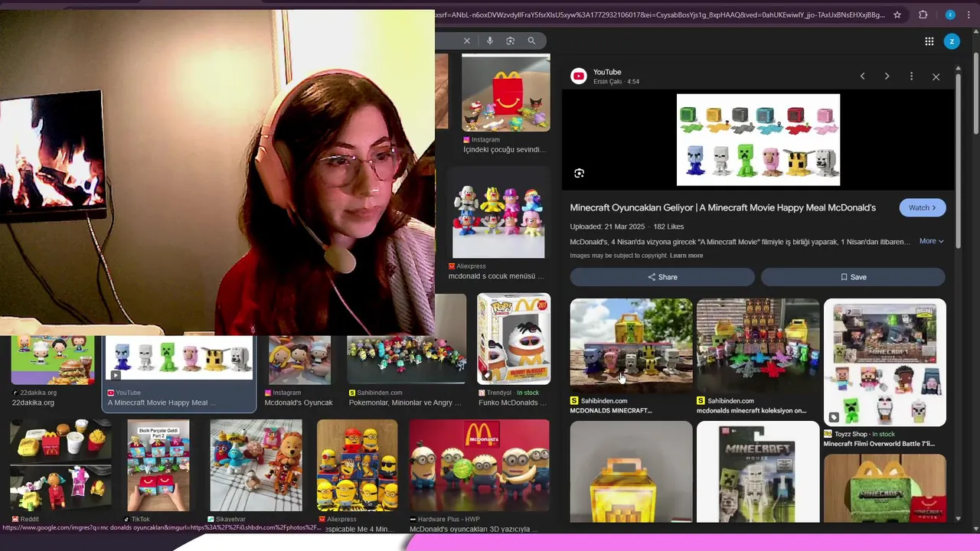Go to previous image in preview panel
980x551 pixels.
pyautogui.click(x=862, y=77)
